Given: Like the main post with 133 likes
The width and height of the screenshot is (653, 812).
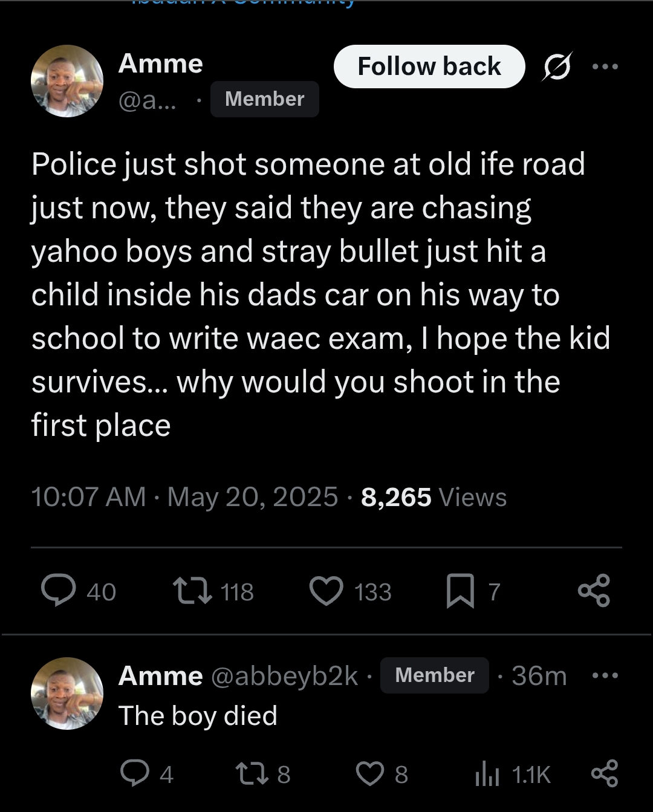Looking at the screenshot, I should (326, 591).
